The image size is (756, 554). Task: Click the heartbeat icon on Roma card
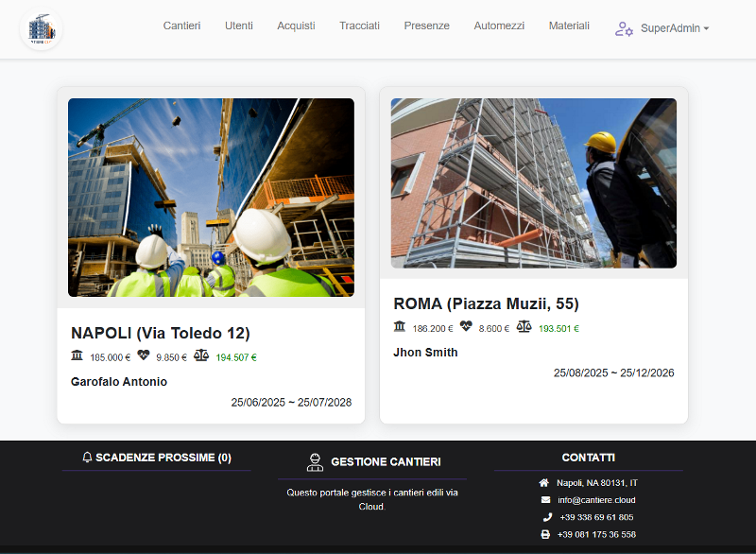click(x=466, y=327)
